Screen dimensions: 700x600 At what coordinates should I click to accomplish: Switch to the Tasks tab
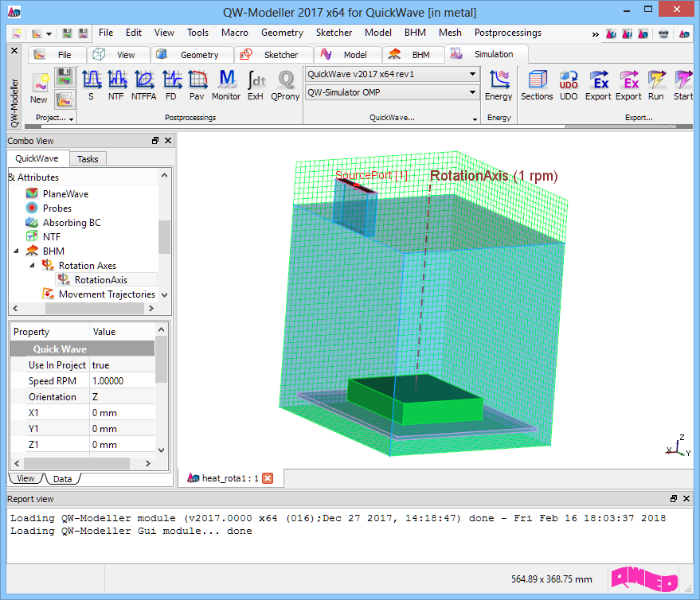[88, 159]
